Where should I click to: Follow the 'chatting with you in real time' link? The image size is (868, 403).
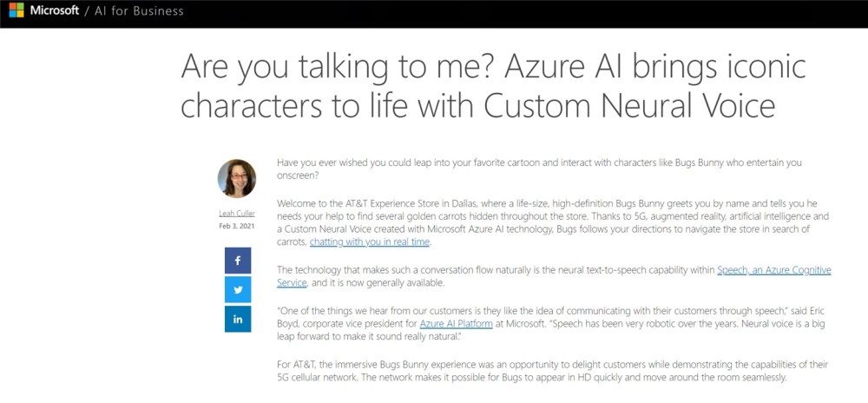[370, 242]
